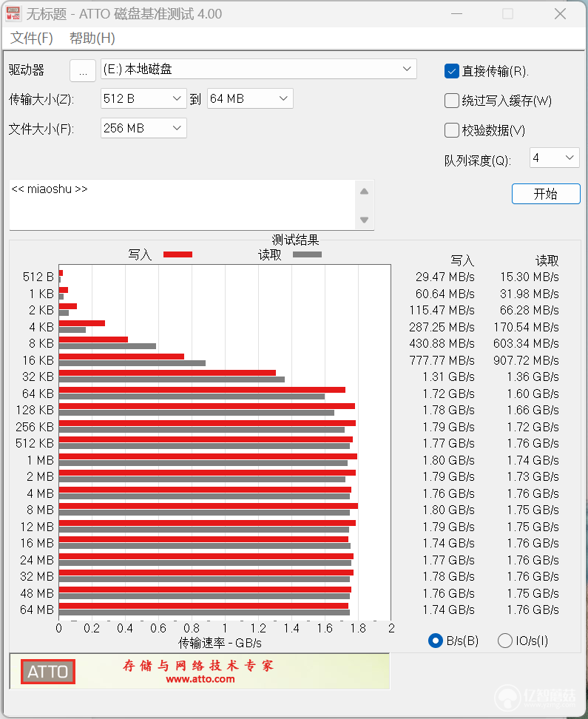Click the 1.36 GB/s read value

[533, 377]
